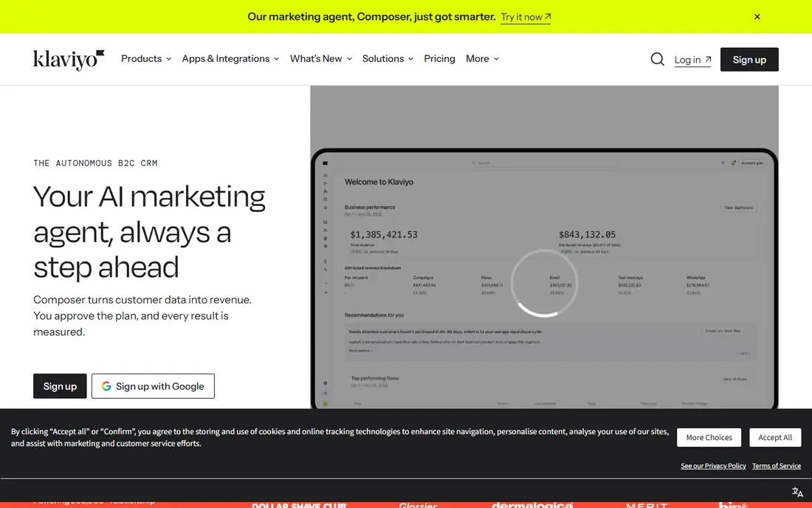Click the Google logo in sign-up button
The image size is (812, 508).
(106, 386)
